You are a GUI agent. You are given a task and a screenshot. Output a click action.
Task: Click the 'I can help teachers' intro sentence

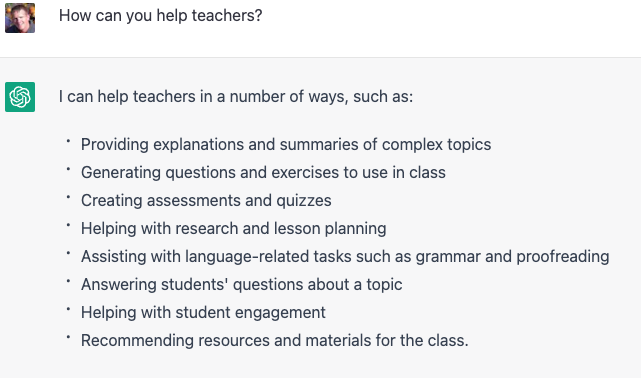[x=236, y=97]
